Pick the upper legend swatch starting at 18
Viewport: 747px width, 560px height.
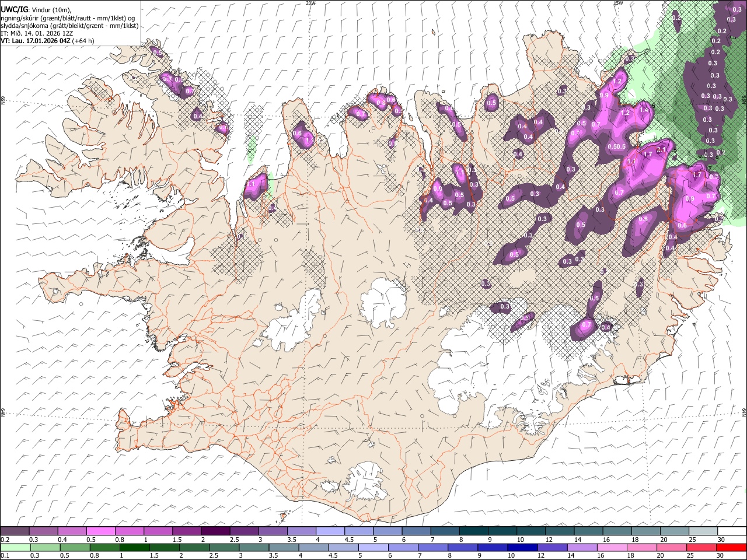pos(645,531)
